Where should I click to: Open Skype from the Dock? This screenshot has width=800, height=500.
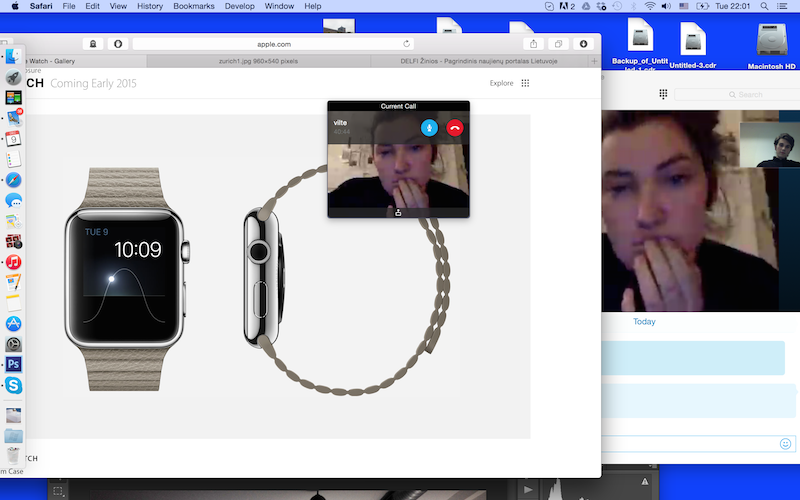tap(13, 385)
